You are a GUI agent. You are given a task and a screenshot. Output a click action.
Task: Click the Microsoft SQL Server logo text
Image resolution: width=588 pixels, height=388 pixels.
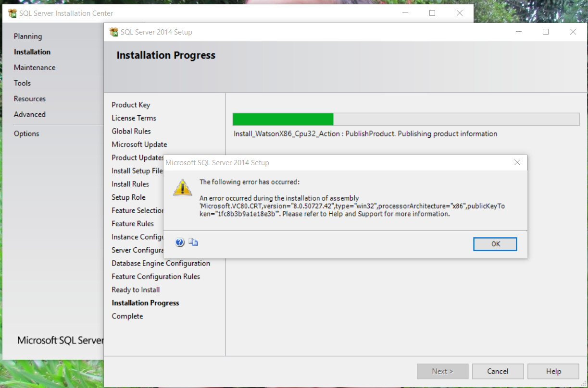[x=61, y=340]
